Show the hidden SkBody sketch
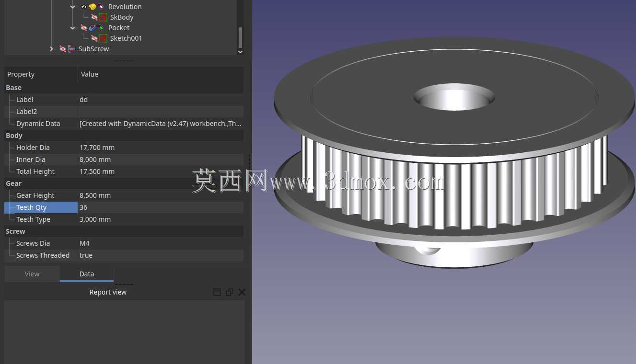Viewport: 636px width, 364px height. 94,17
